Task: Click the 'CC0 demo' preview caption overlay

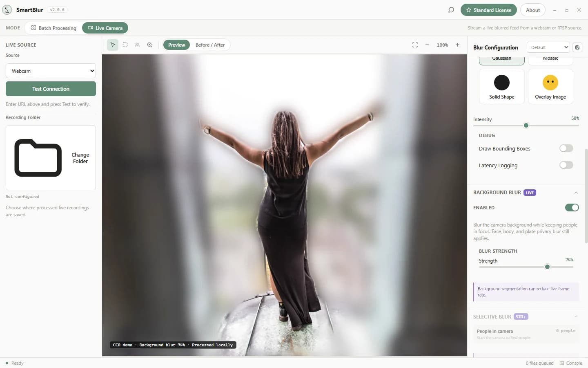Action: pos(173,345)
